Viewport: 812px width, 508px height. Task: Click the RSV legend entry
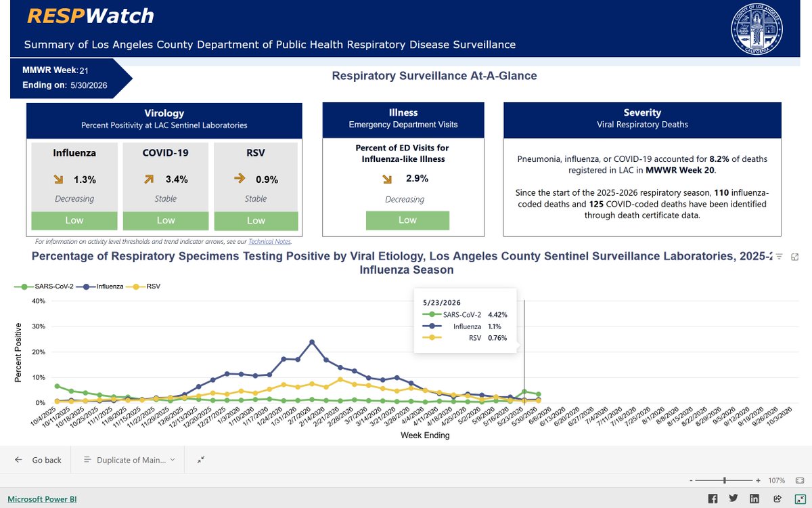[x=145, y=287]
